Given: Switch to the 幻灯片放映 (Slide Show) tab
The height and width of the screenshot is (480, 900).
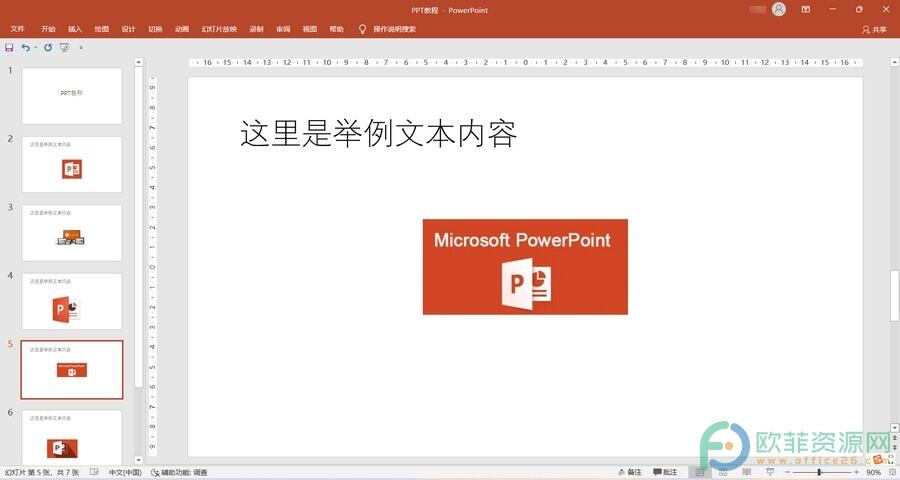Looking at the screenshot, I should (219, 29).
